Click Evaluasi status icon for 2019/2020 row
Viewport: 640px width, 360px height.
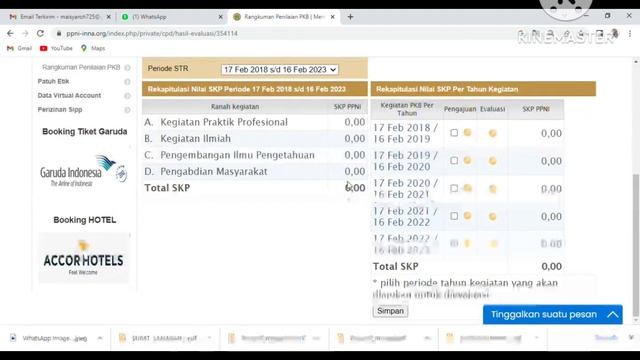[x=493, y=161]
